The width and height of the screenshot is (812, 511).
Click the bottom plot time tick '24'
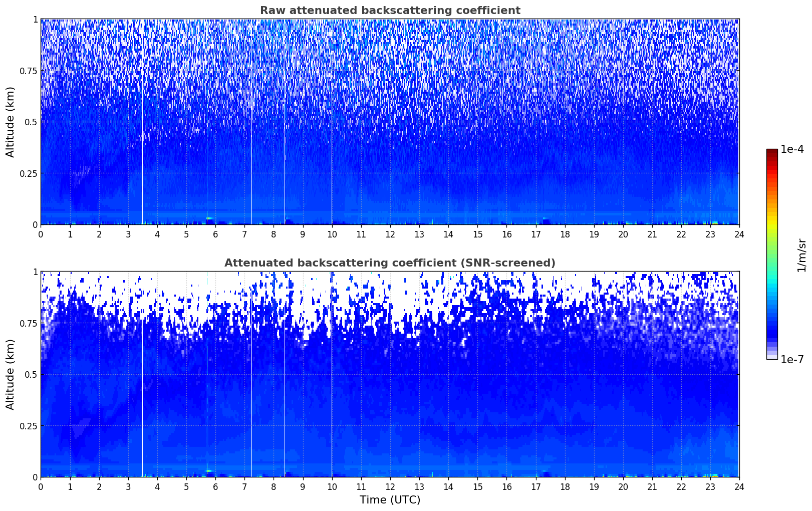point(739,486)
